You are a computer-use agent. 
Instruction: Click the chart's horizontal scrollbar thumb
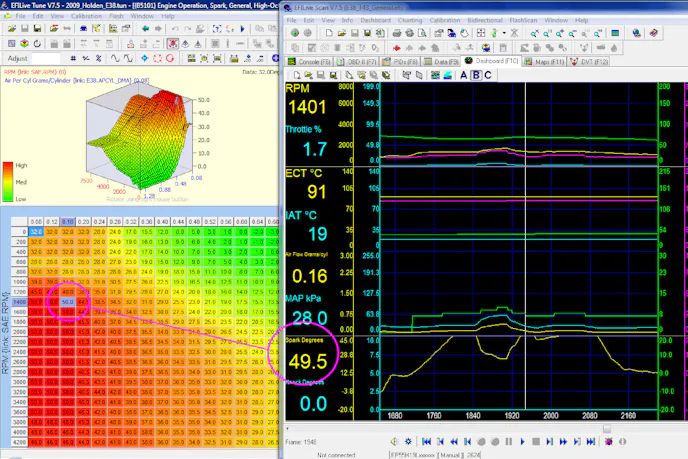[607, 427]
